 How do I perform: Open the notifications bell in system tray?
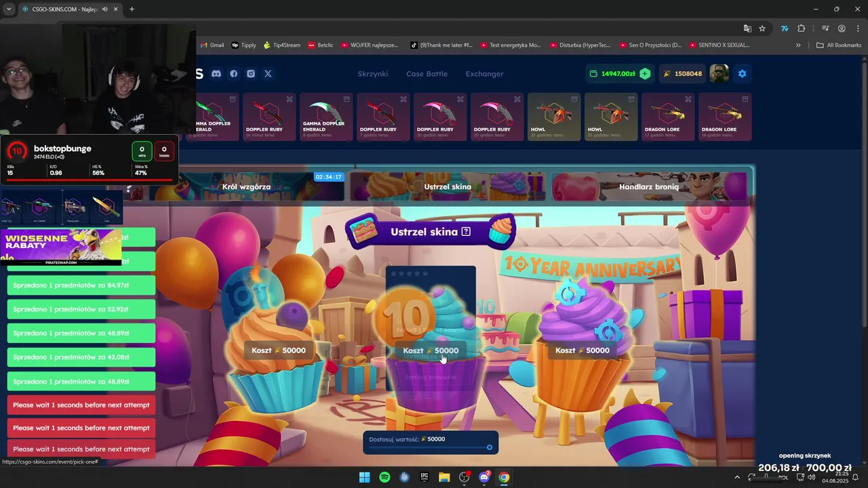[855, 477]
